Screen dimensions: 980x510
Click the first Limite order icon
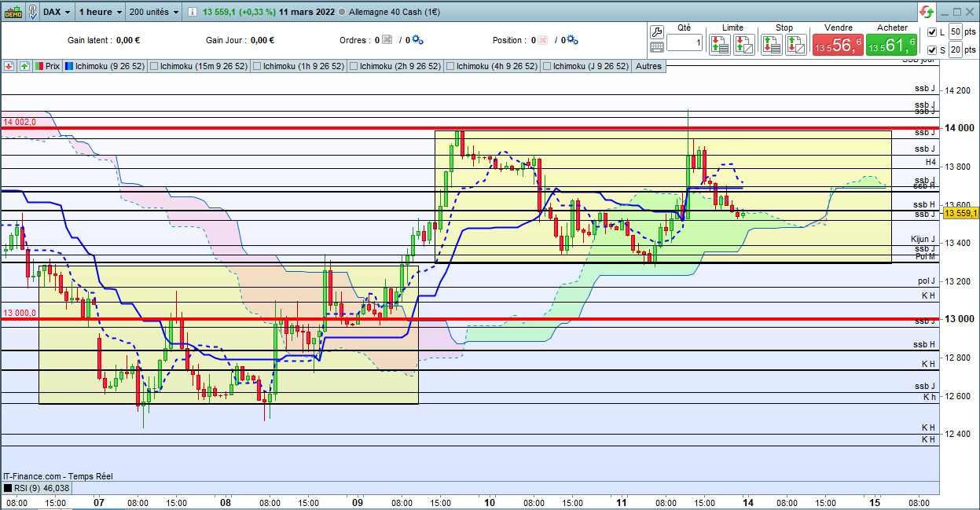719,44
